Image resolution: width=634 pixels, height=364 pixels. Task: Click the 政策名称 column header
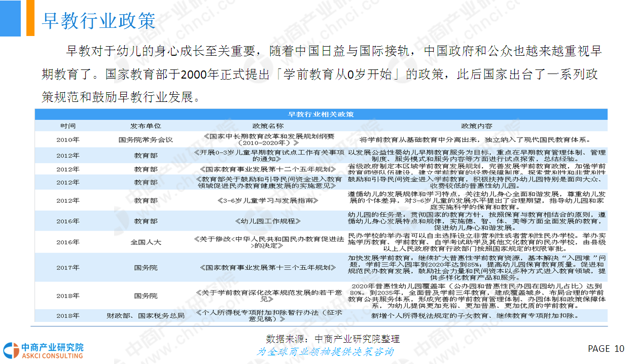pos(268,126)
